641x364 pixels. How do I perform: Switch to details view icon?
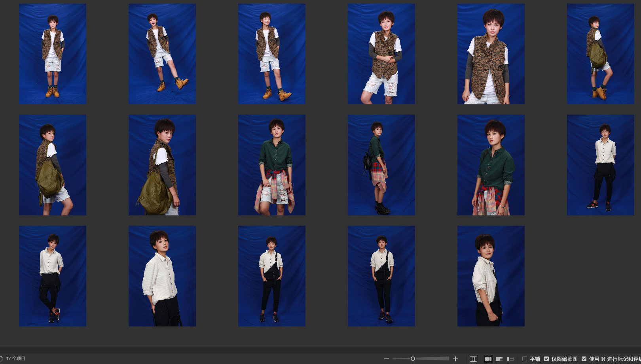point(499,359)
